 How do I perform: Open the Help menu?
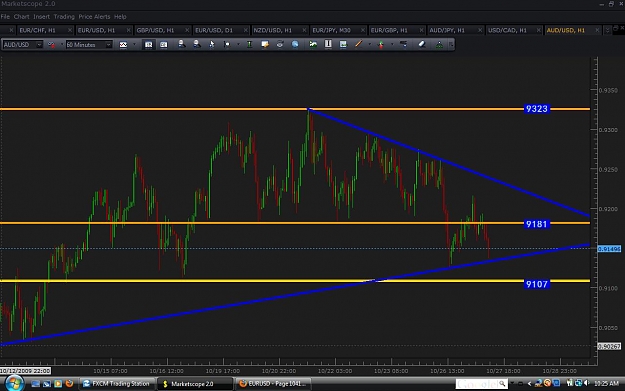120,17
